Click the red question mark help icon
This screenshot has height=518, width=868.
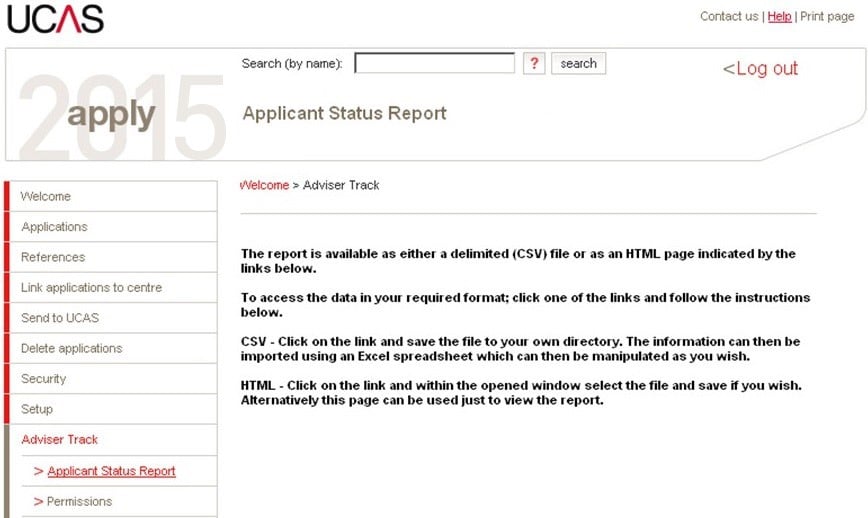click(534, 63)
